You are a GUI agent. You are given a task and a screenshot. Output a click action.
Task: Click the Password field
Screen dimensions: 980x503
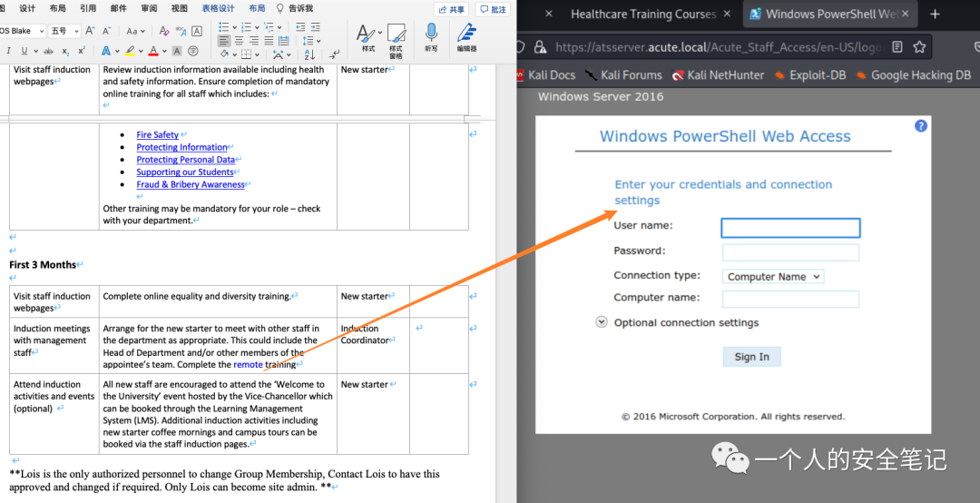coord(790,252)
